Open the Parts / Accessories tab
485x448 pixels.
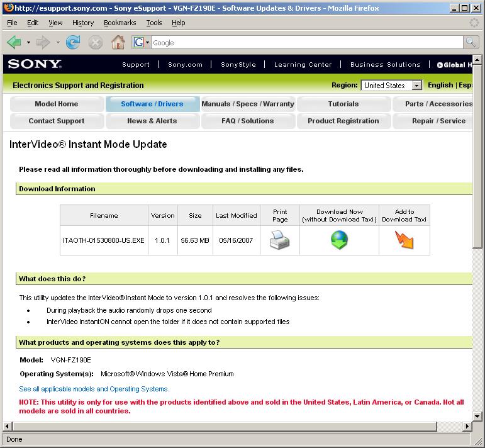(433, 104)
